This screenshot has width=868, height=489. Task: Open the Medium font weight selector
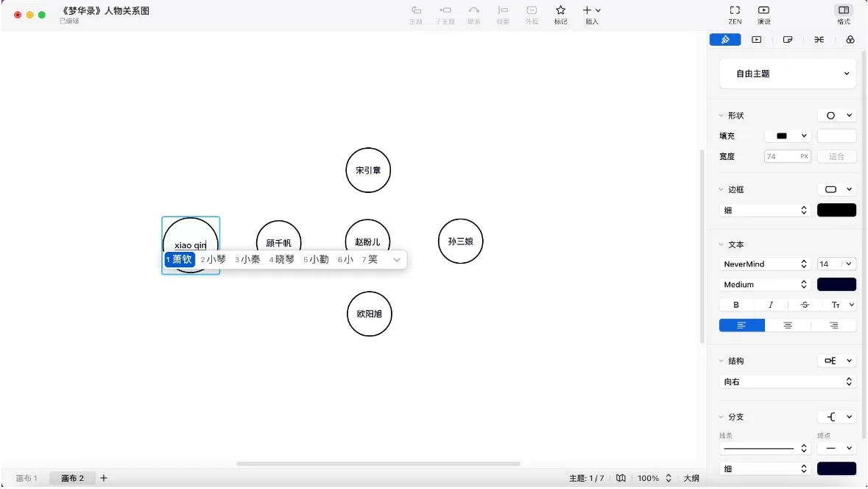tap(765, 285)
